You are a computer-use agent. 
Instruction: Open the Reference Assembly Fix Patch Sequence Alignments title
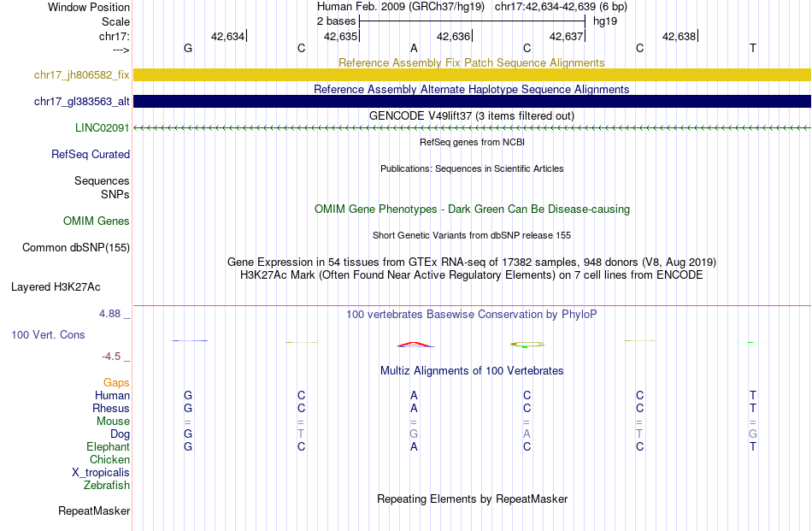472,62
